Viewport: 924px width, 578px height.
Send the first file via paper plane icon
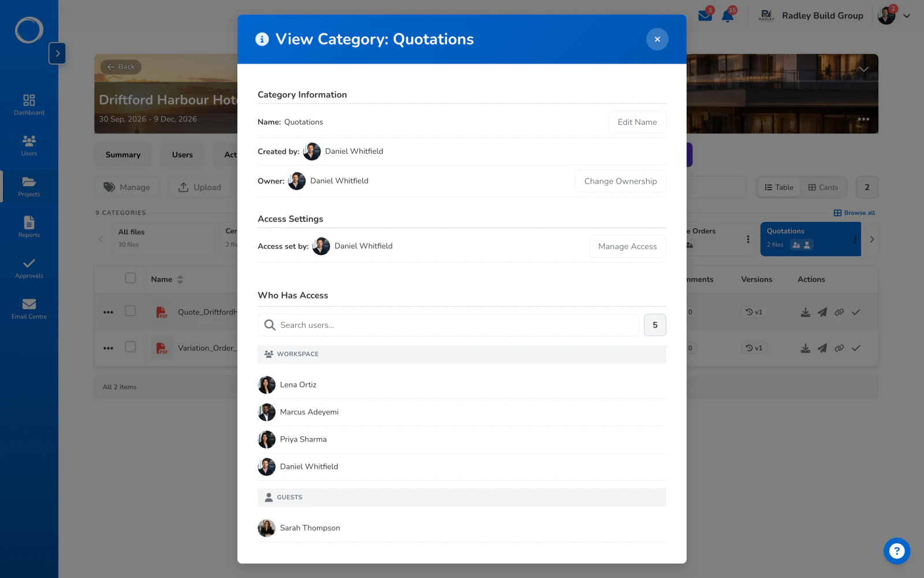point(822,312)
